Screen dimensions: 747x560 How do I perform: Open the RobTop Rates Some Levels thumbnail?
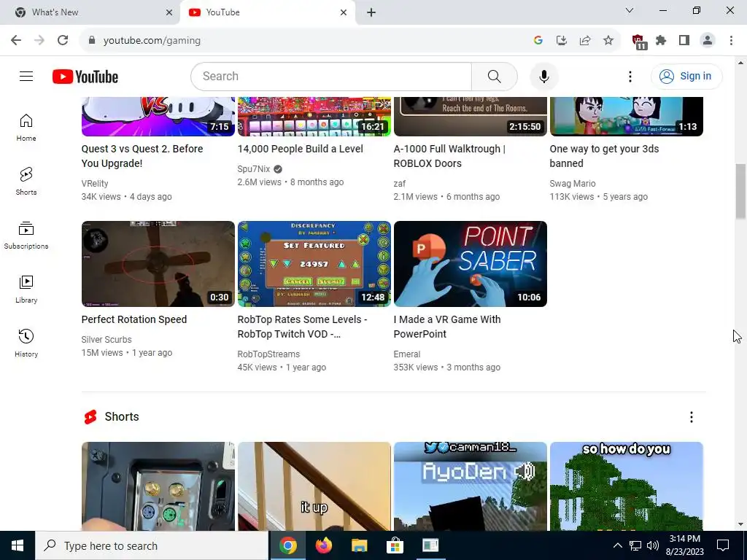[314, 264]
